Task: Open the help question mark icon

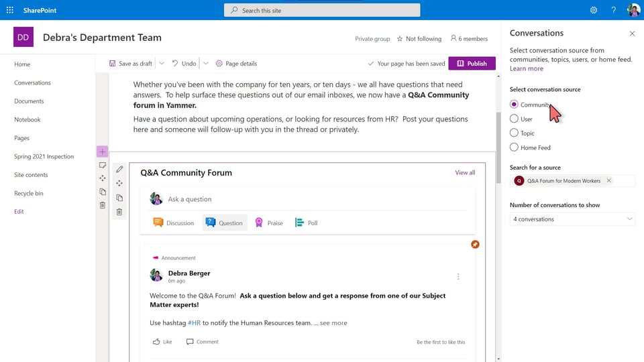Action: (613, 10)
